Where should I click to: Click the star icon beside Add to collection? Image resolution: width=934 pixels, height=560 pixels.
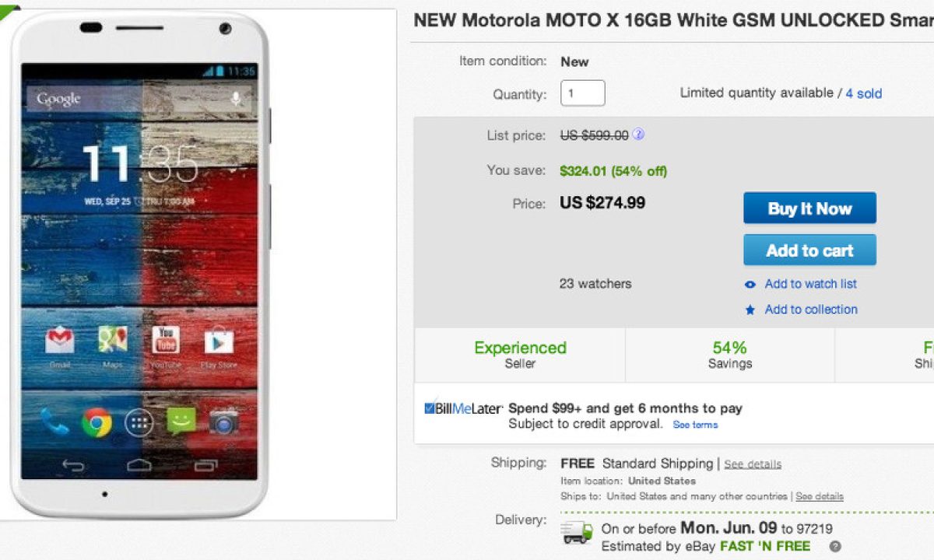(750, 310)
